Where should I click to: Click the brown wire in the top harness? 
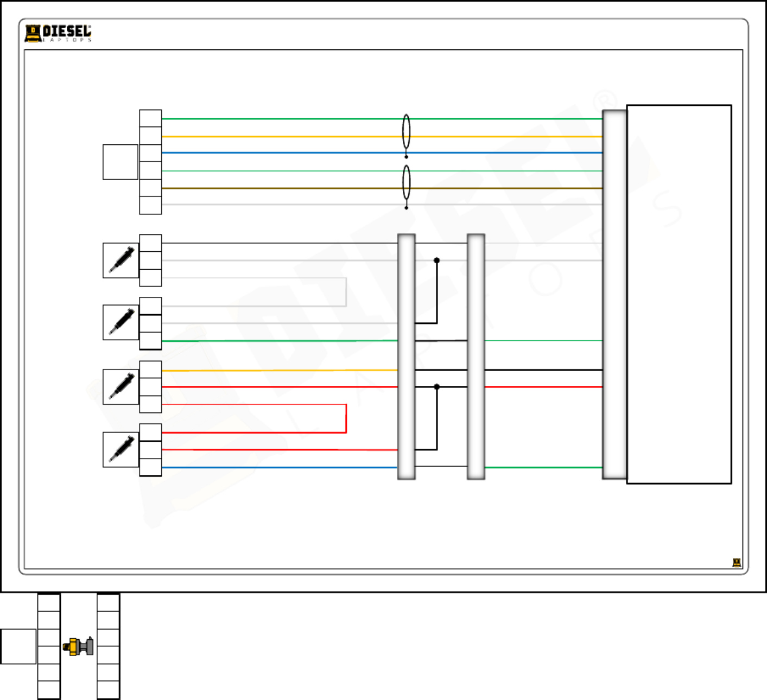coord(382,188)
